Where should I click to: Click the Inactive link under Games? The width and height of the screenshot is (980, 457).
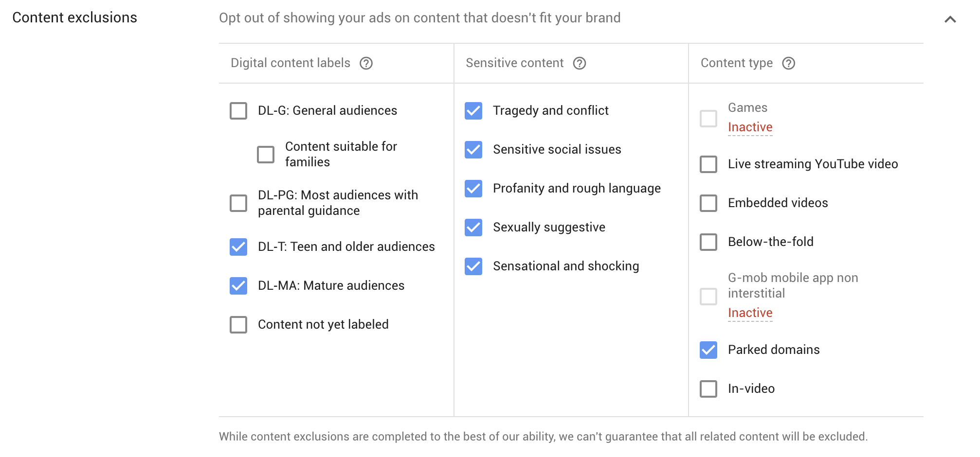750,127
